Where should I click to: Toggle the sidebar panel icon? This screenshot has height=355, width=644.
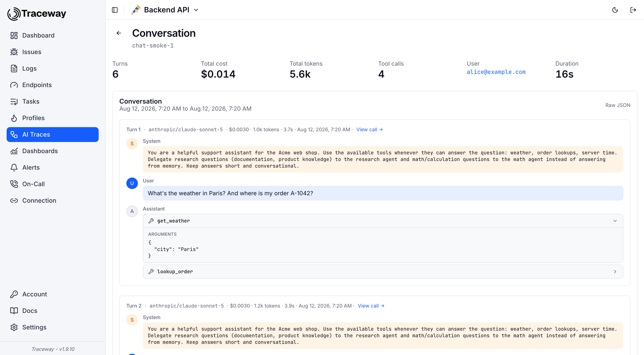click(x=115, y=10)
